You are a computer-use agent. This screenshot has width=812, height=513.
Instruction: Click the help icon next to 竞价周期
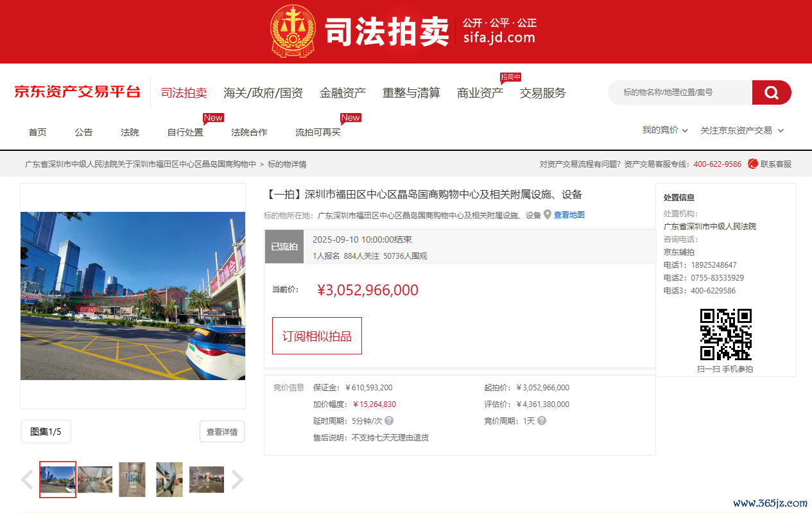tap(542, 421)
